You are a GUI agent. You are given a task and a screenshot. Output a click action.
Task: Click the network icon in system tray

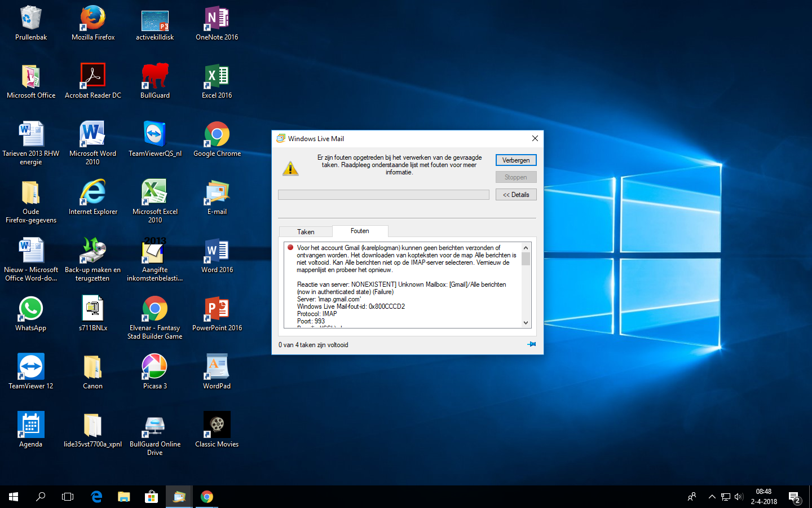(x=726, y=497)
